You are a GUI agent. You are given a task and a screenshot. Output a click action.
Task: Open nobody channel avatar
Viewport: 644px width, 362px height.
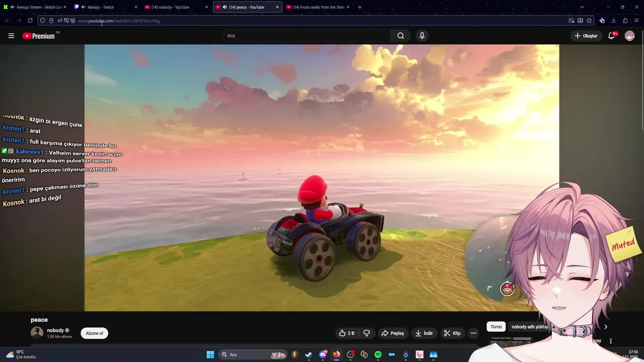37,333
